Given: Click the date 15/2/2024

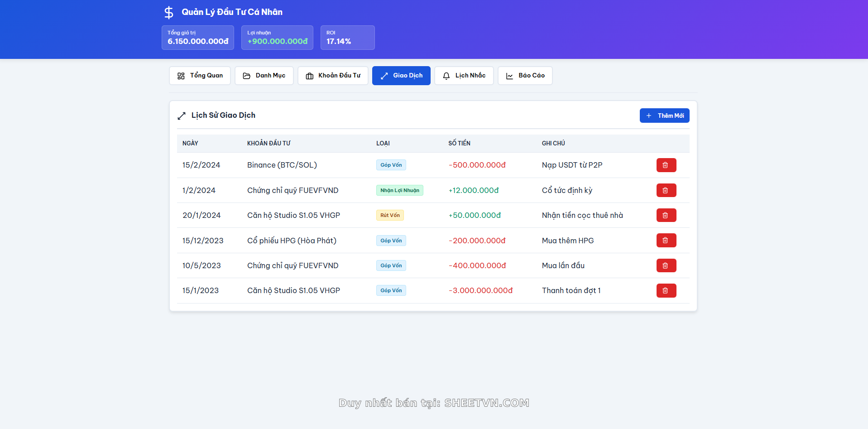Looking at the screenshot, I should click(201, 165).
